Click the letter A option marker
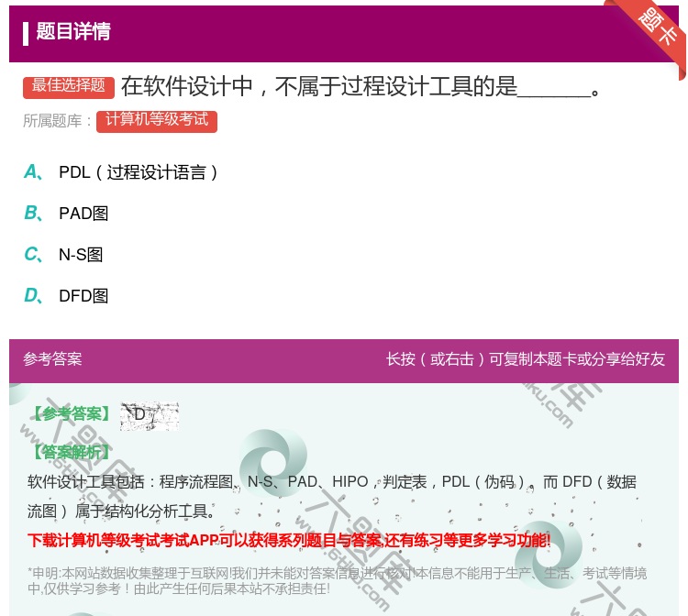The width and height of the screenshot is (688, 616). [x=33, y=172]
